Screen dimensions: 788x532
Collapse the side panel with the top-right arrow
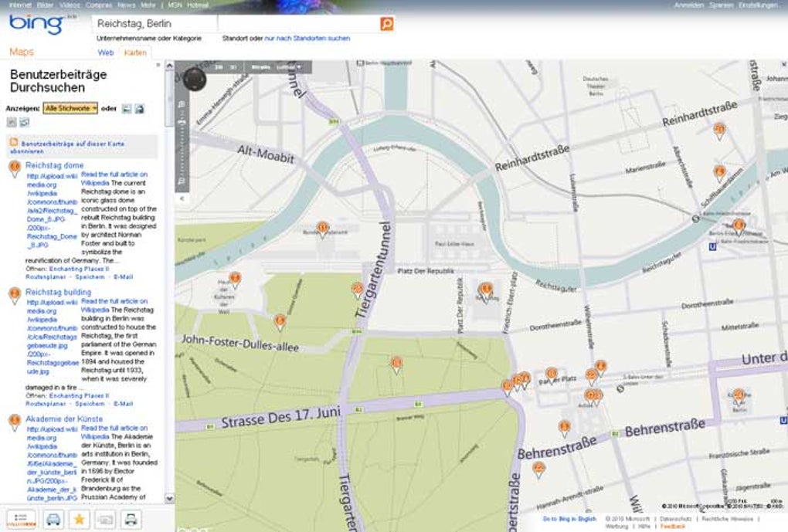coord(158,65)
